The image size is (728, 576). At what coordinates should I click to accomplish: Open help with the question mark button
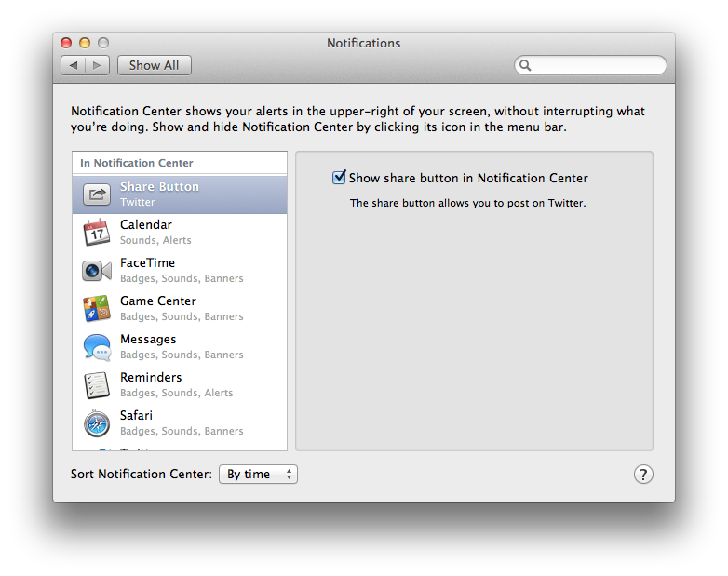pyautogui.click(x=643, y=475)
